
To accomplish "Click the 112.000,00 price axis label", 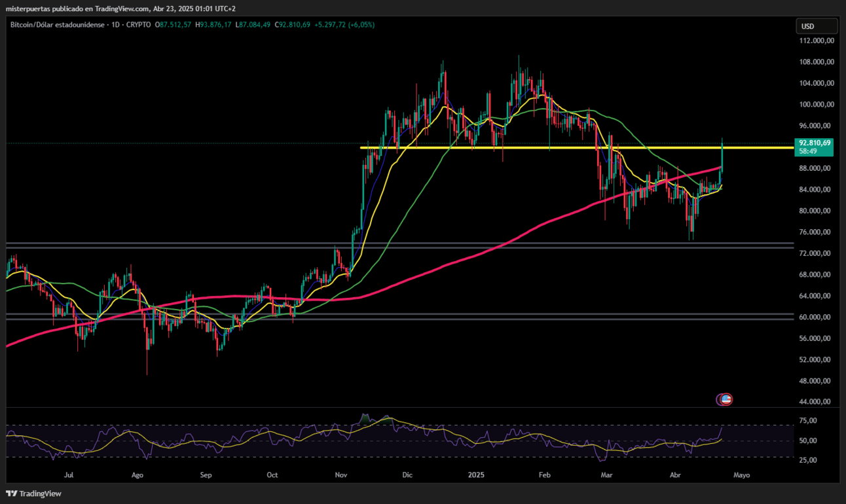I will pyautogui.click(x=817, y=41).
